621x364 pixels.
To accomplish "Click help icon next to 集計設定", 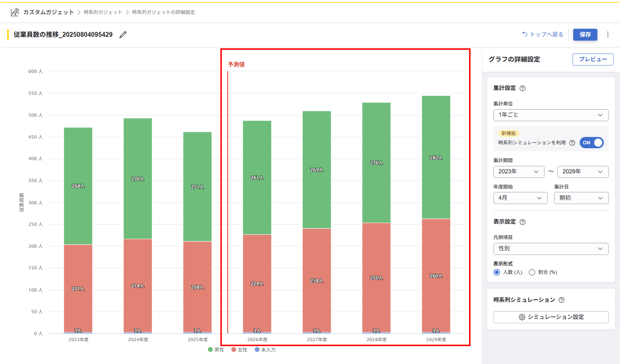I will (x=522, y=88).
